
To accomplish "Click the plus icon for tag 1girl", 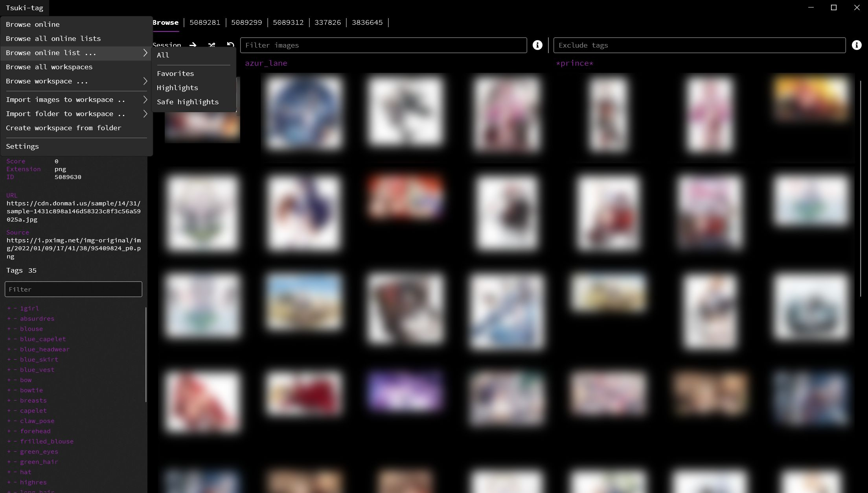I will point(9,308).
